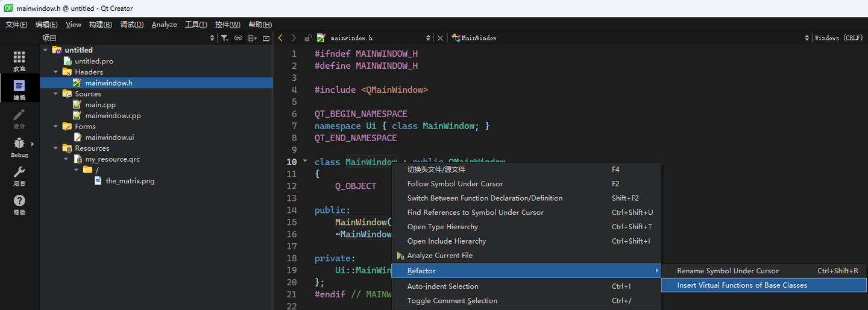
Task: Click the filter tree icon
Action: coord(224,38)
